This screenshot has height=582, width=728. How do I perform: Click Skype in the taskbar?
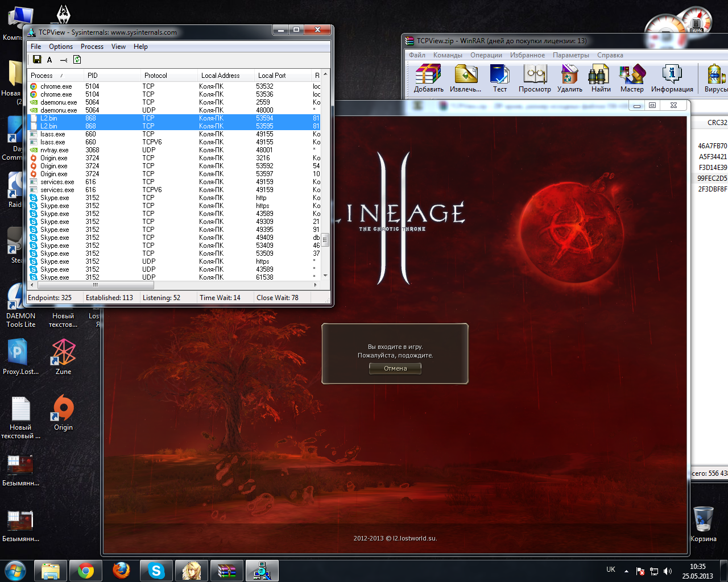click(x=156, y=571)
